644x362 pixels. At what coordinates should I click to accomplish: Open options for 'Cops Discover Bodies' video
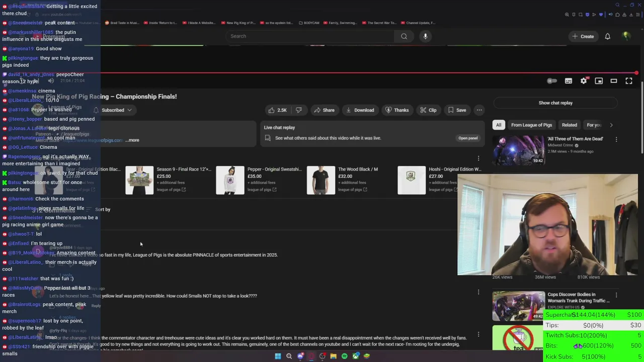616,295
